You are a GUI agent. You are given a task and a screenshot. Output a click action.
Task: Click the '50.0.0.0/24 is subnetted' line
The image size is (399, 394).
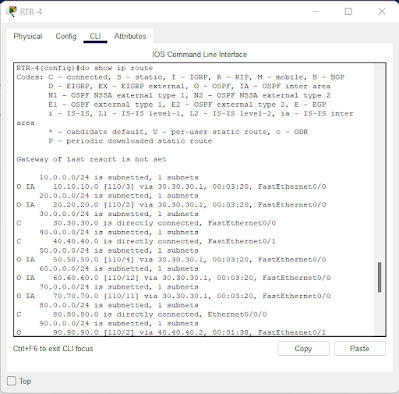tap(119, 251)
